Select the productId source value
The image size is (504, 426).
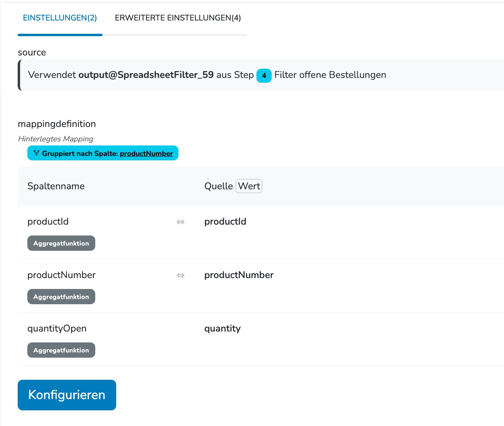(x=225, y=221)
